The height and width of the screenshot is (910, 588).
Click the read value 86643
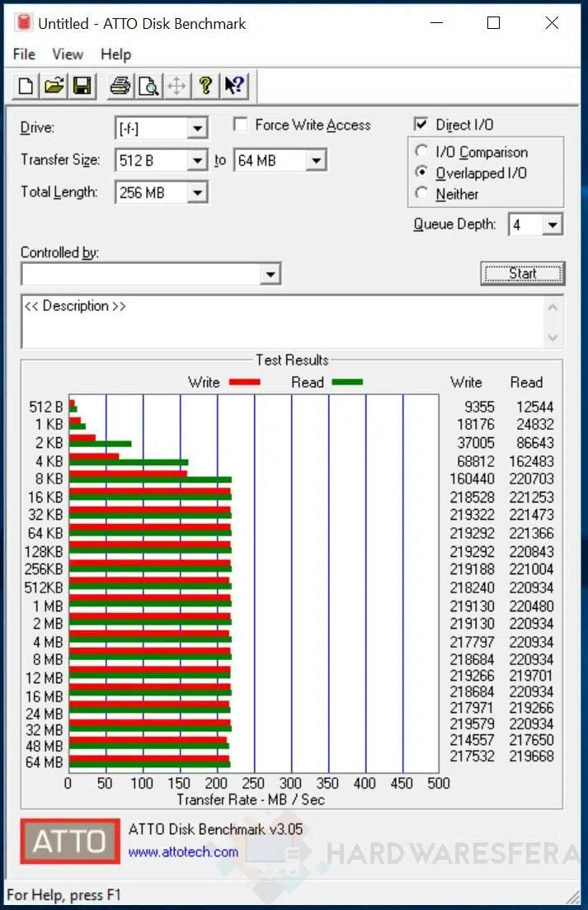(x=534, y=443)
